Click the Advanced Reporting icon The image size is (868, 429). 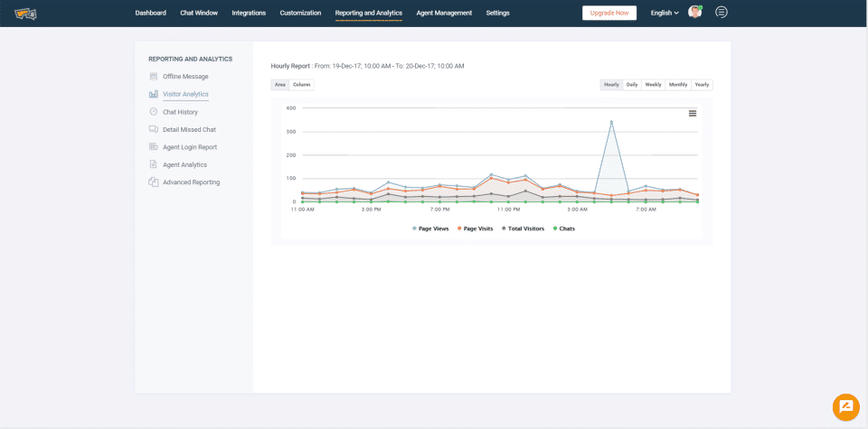click(154, 182)
